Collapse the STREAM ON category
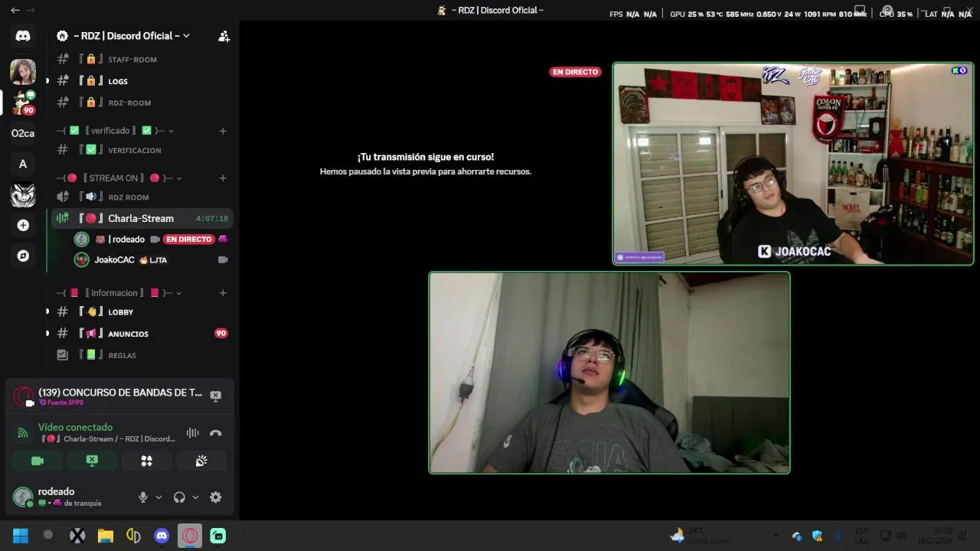 (x=119, y=178)
